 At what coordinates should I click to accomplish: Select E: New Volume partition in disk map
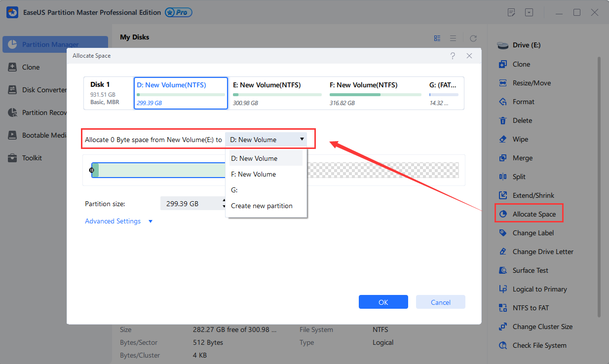(276, 93)
